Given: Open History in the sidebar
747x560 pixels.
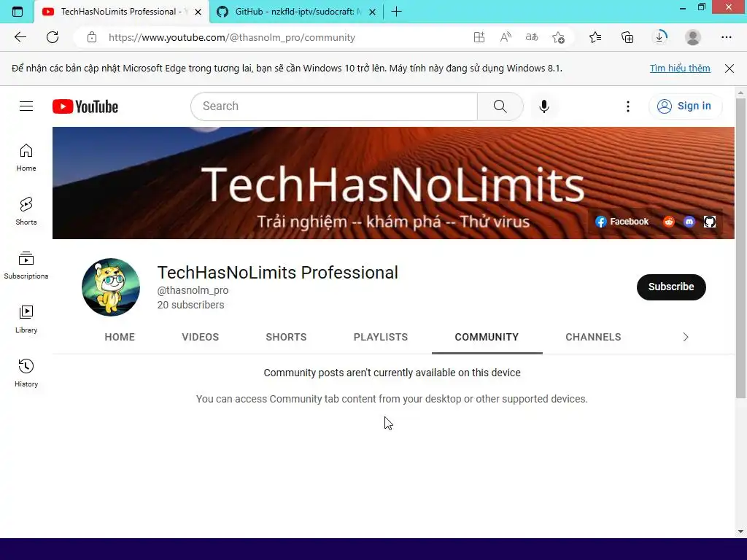Looking at the screenshot, I should [x=26, y=373].
